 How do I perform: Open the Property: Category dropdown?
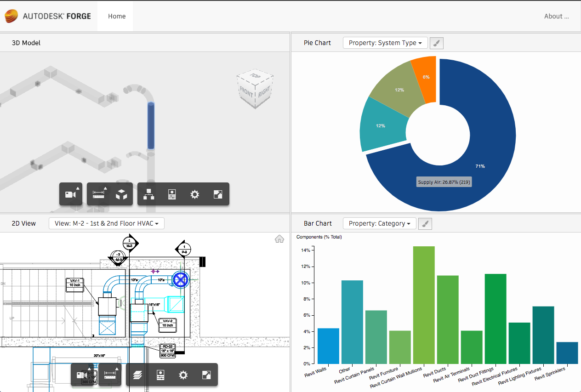(x=379, y=223)
